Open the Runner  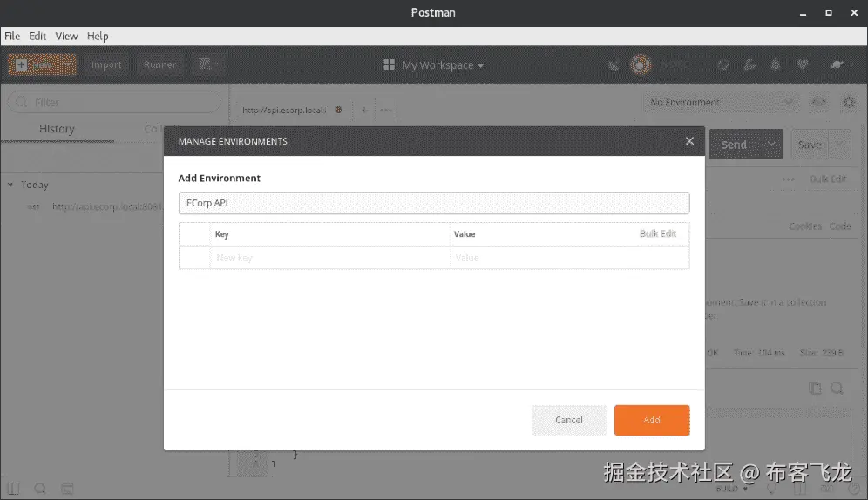(x=160, y=64)
